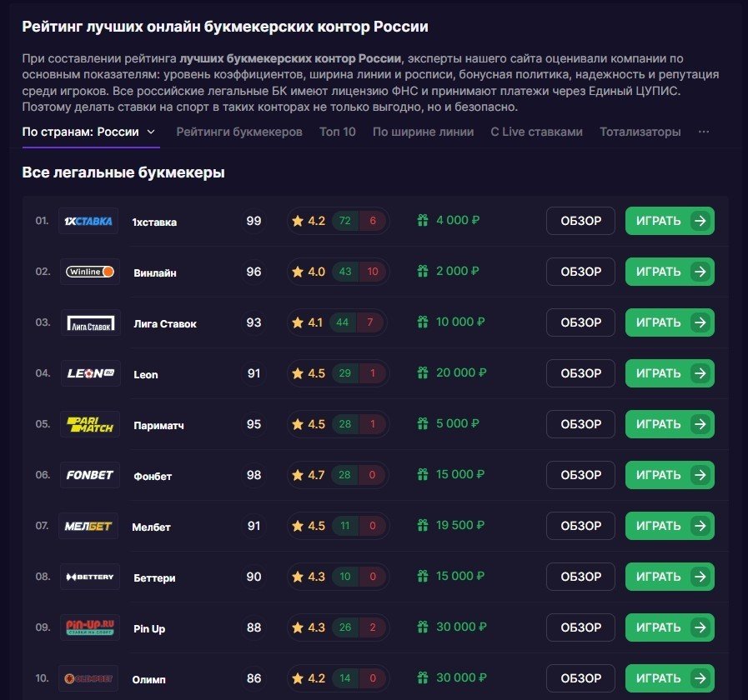The width and height of the screenshot is (748, 700).
Task: Click the score 98 for Фонбет
Action: (254, 475)
